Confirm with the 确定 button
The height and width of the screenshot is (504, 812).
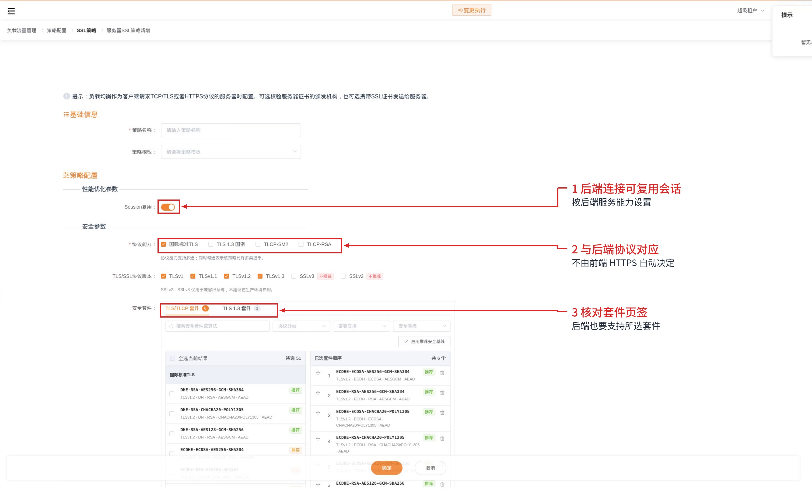click(x=386, y=468)
